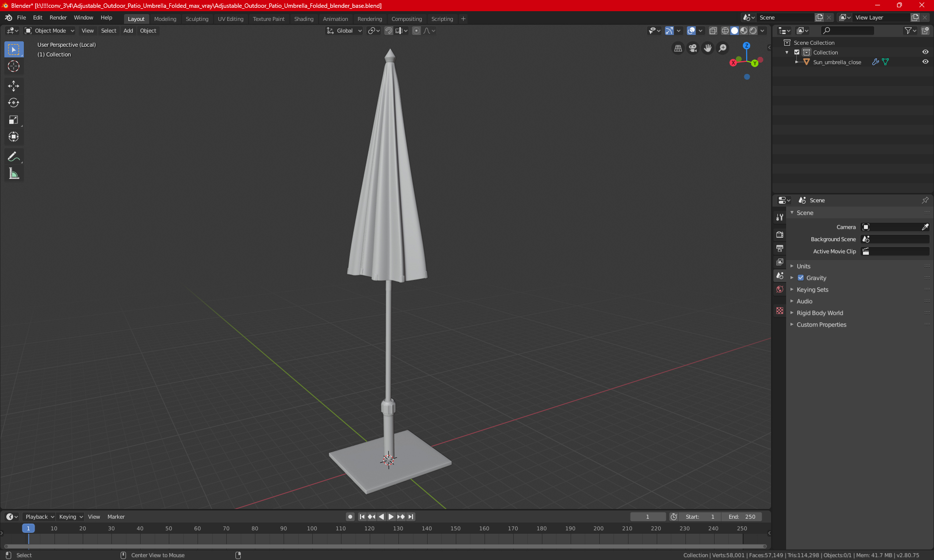Expand the Rigid Body World panel
The height and width of the screenshot is (560, 934).
(819, 313)
